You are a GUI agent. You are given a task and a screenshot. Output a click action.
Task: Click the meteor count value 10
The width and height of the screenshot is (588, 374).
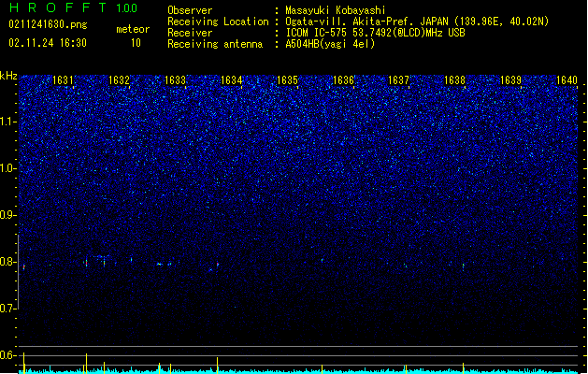pos(136,43)
